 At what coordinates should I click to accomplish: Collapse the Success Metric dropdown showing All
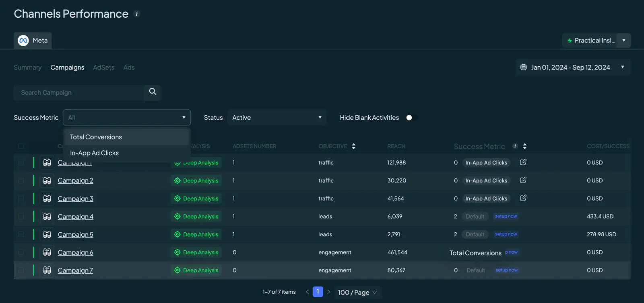click(x=127, y=117)
